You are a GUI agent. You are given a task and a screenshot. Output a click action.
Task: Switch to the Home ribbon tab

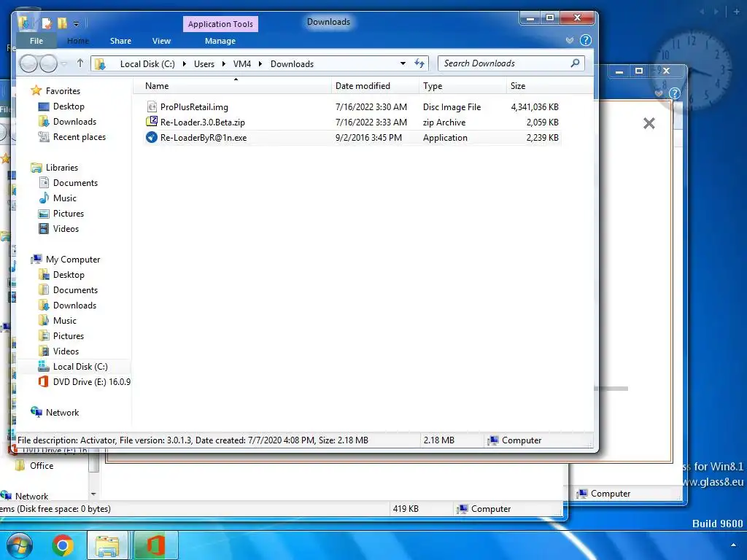pyautogui.click(x=77, y=41)
